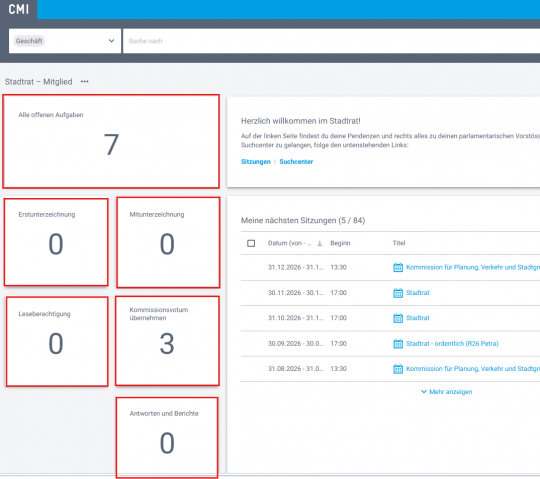Click the date cell '31.10.2026 - 31.1...'
540x479 pixels.
(295, 318)
